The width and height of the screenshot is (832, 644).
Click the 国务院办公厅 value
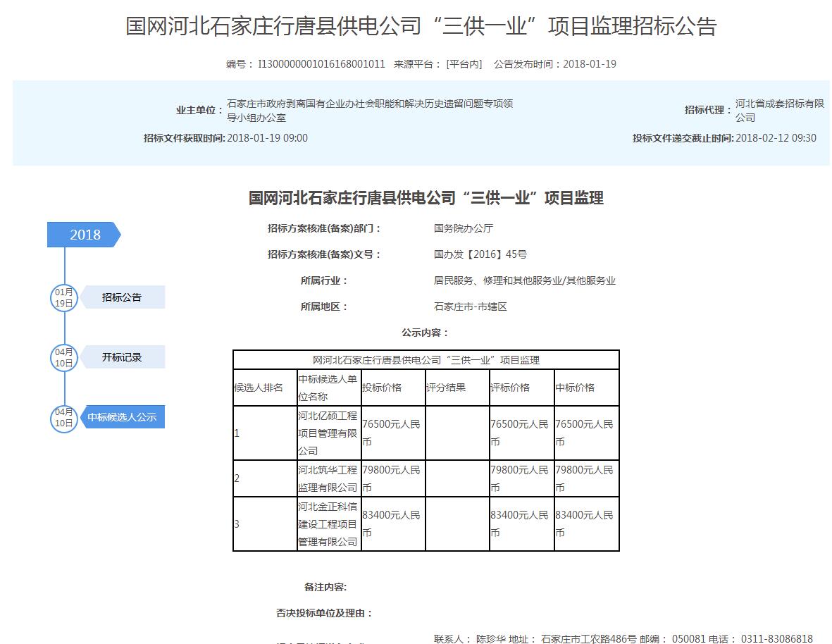pyautogui.click(x=464, y=228)
